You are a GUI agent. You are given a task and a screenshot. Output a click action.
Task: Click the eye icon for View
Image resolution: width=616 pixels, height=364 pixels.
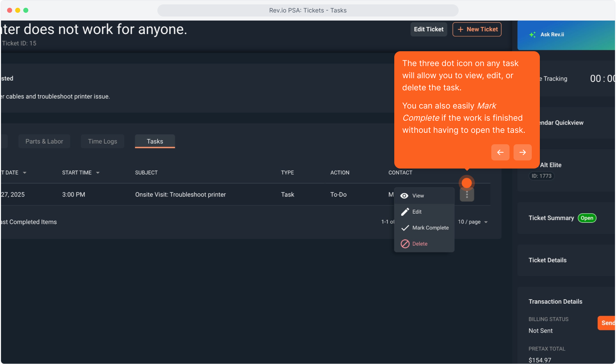404,196
